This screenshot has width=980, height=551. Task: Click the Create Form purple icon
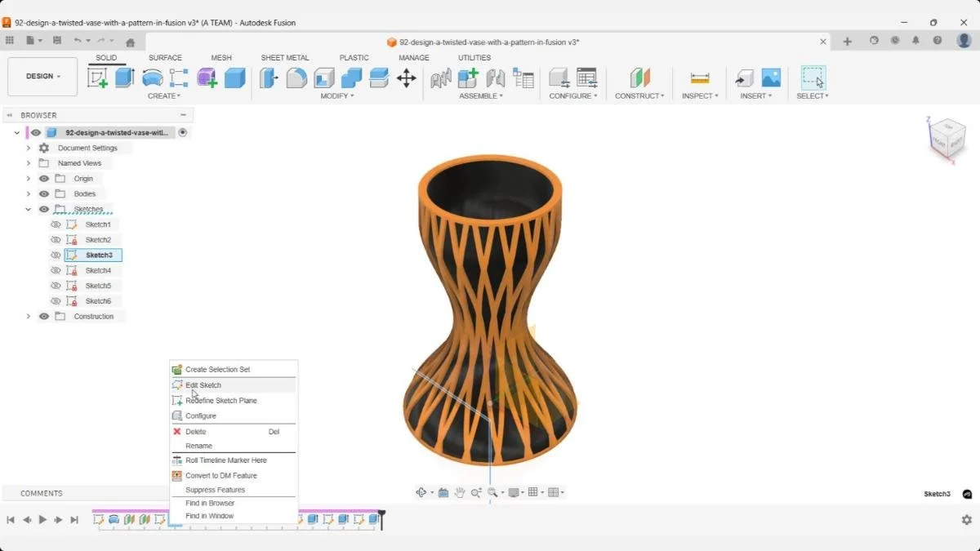point(207,78)
